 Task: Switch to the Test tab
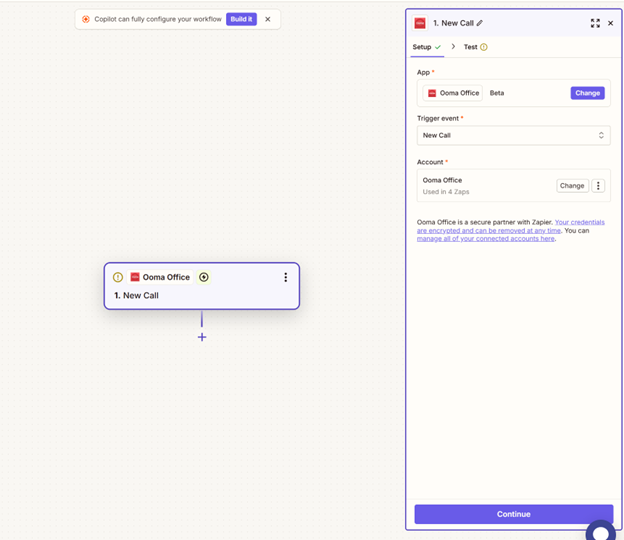point(470,47)
